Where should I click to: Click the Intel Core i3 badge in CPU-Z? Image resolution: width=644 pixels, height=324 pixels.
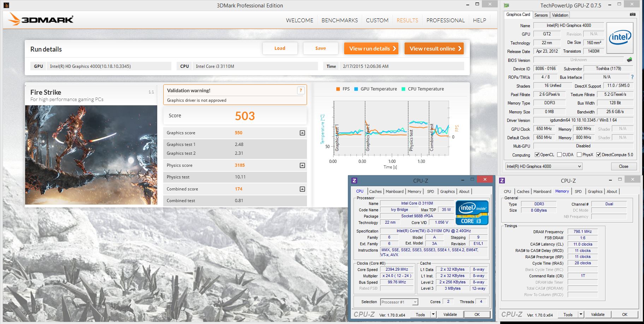(472, 213)
